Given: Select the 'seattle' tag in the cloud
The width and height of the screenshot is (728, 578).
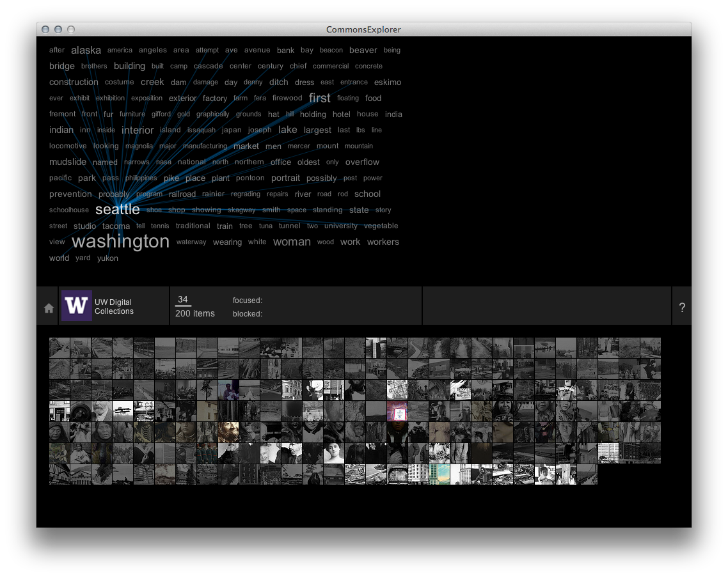Looking at the screenshot, I should (x=118, y=210).
